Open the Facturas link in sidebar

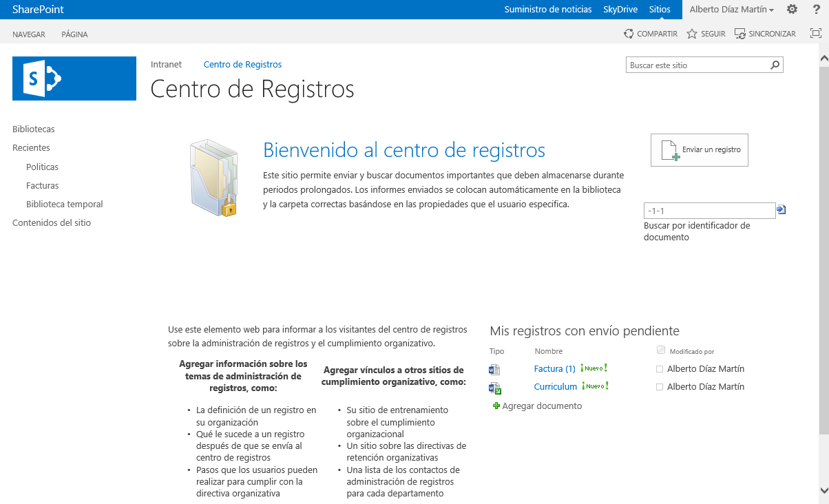[42, 186]
